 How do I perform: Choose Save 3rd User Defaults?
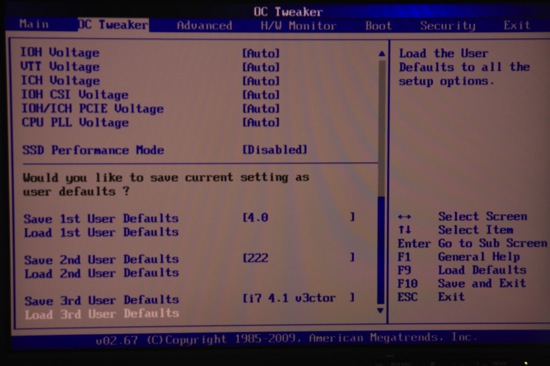pos(102,300)
